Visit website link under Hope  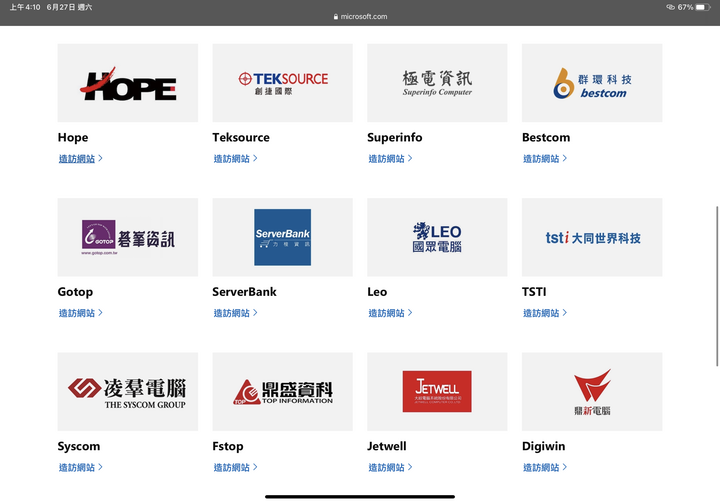point(80,158)
